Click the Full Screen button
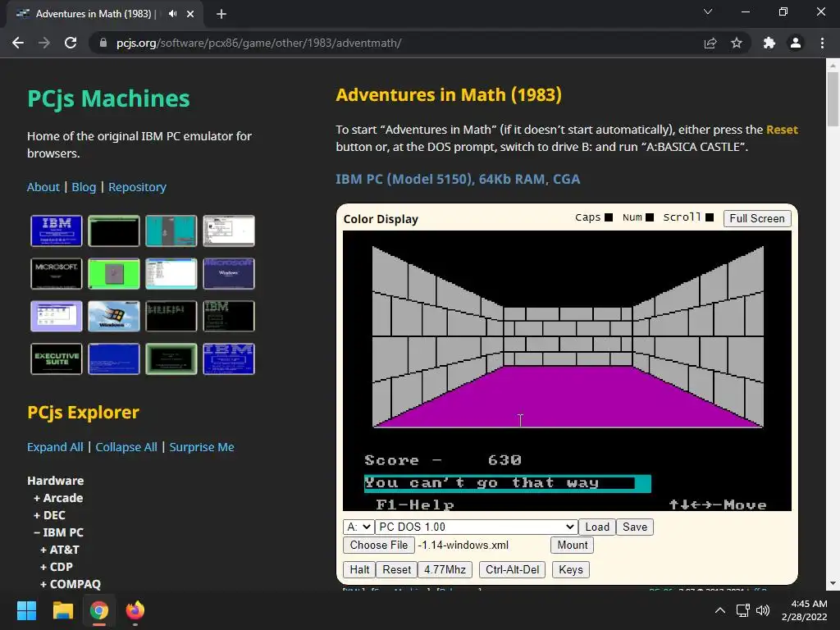 point(756,218)
